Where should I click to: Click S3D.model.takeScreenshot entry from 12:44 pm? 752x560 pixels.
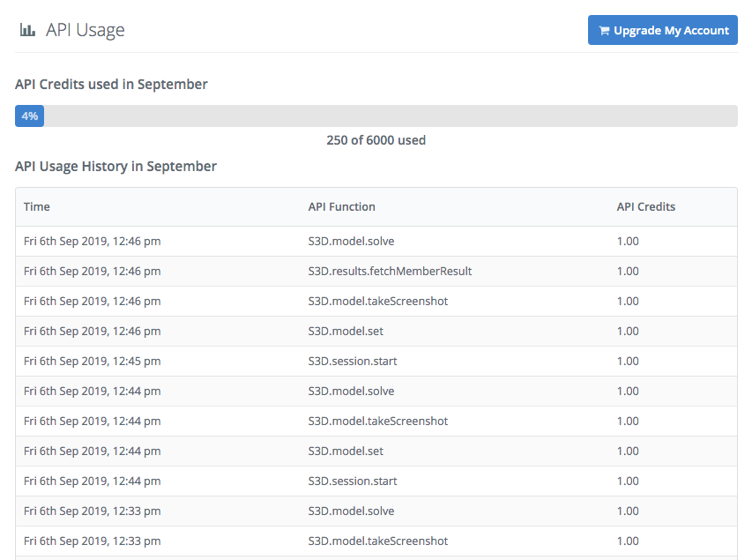point(377,421)
